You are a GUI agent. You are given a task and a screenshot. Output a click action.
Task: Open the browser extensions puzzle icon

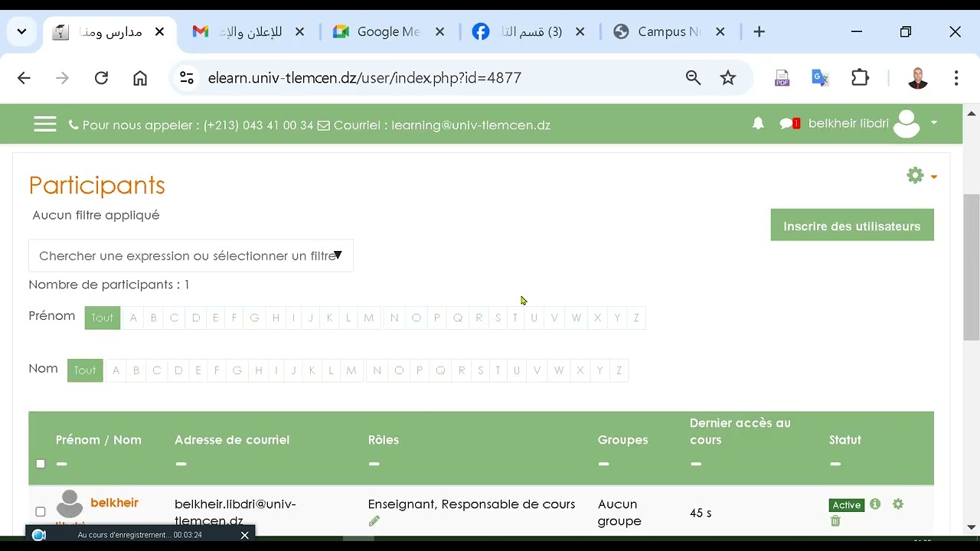[861, 77]
